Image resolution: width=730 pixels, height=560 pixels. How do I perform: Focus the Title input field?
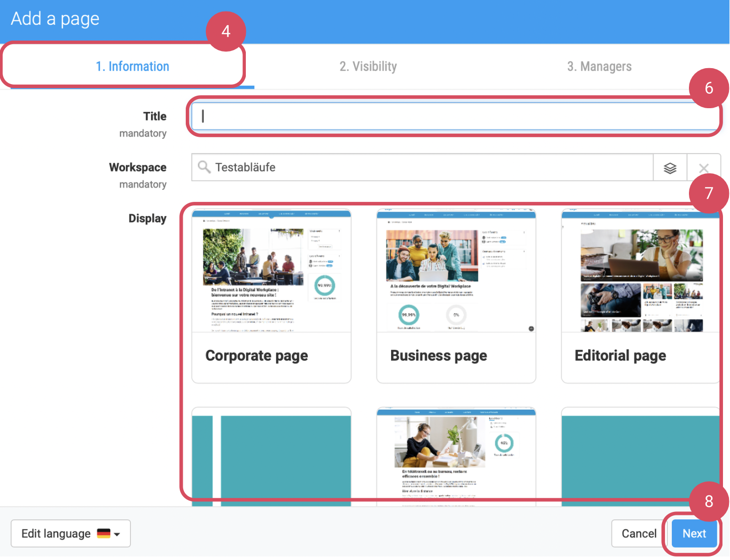[456, 117]
